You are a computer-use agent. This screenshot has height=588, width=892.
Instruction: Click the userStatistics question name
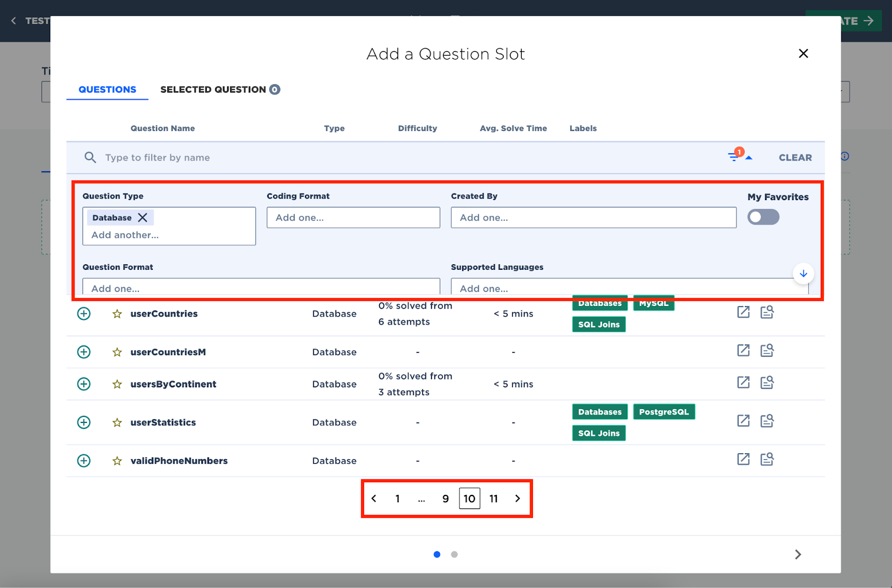163,422
